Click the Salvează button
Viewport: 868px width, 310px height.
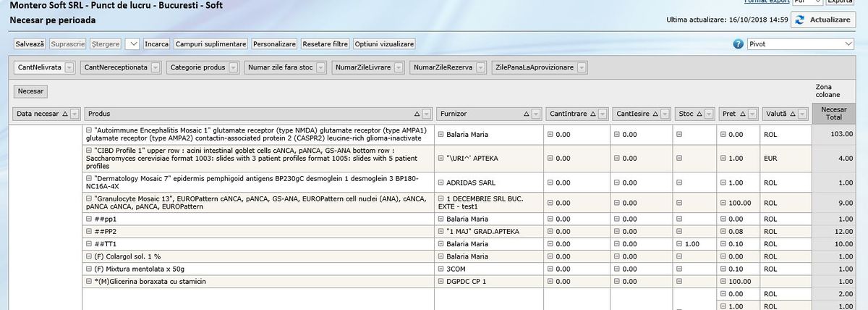(30, 44)
